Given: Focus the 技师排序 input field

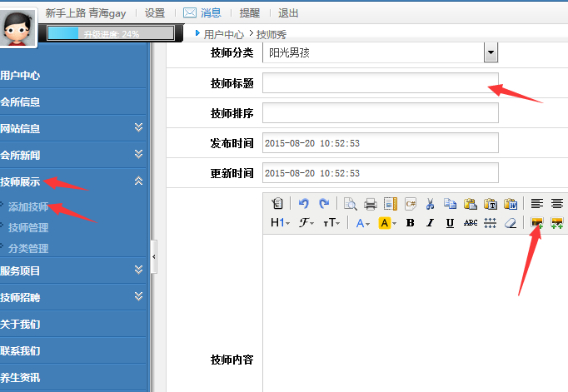Looking at the screenshot, I should 381,113.
